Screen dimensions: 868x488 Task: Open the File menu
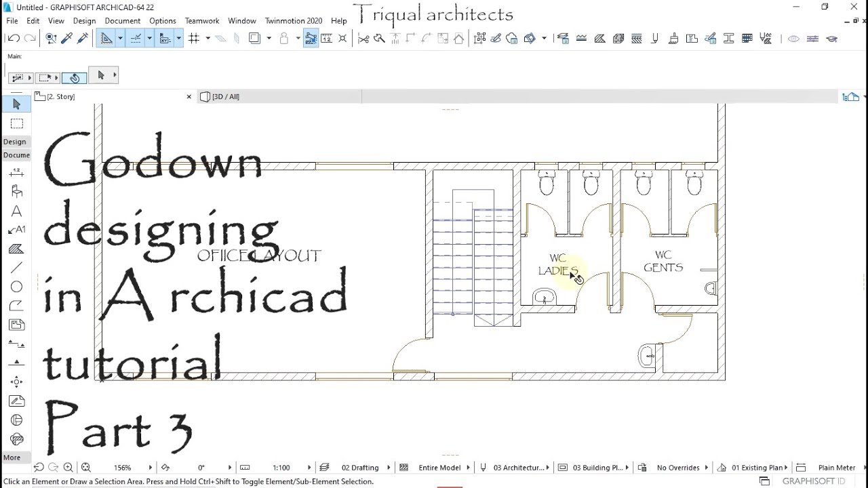pos(12,21)
